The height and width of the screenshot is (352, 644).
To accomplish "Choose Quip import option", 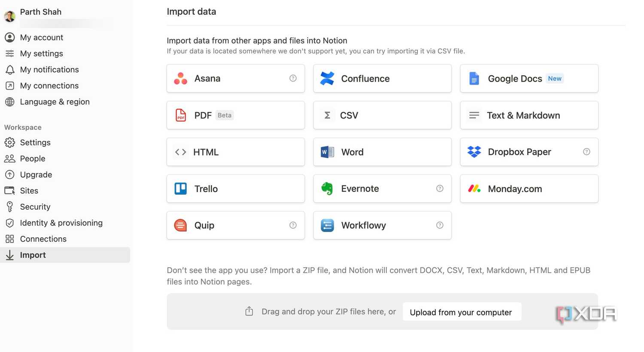I will (236, 225).
